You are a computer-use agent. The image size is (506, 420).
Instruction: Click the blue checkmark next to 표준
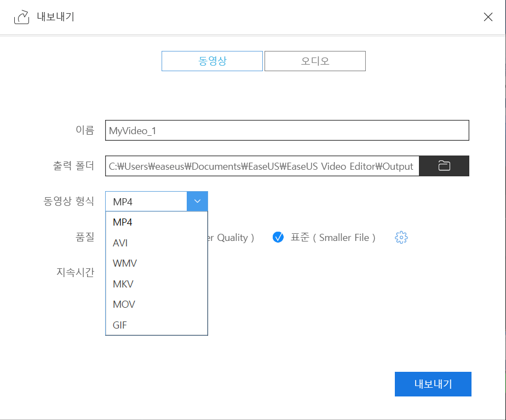(278, 237)
